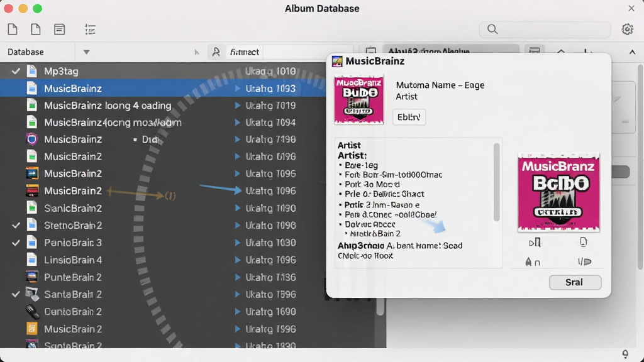Screen dimensions: 644x362
Task: Toggle the checkmark on Mp3tag row
Action: coord(16,71)
